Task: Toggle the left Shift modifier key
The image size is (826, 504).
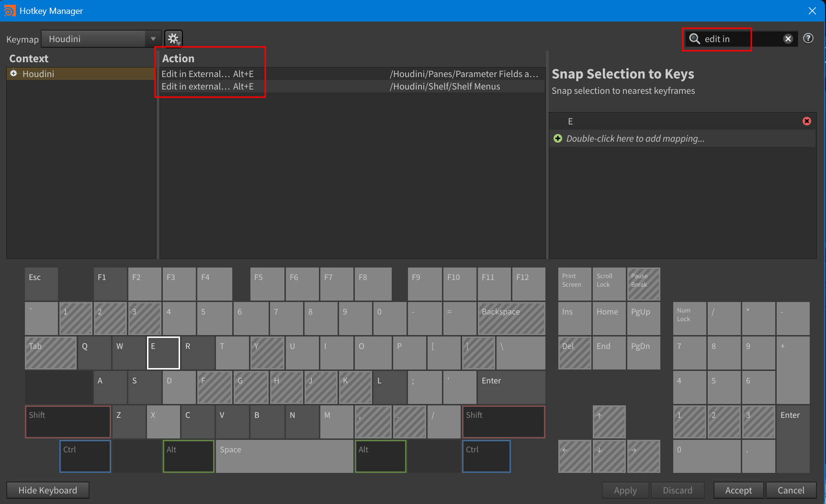Action: pos(68,422)
